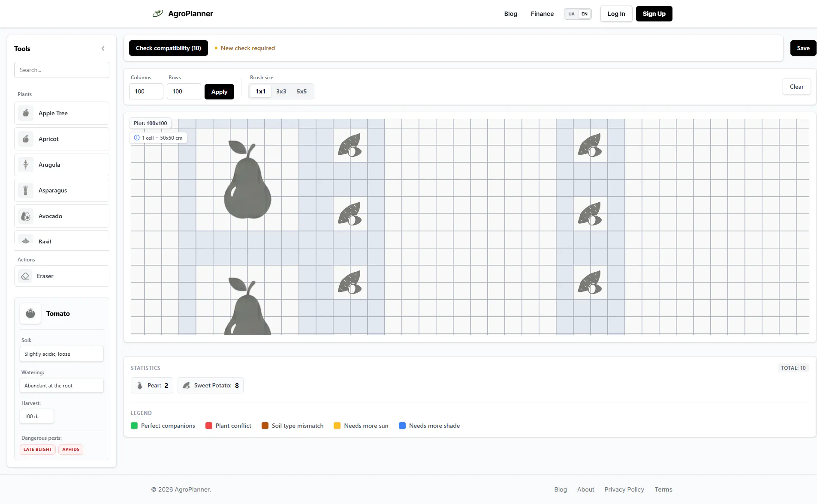The image size is (817, 504).
Task: Open the Finance page
Action: coord(542,14)
